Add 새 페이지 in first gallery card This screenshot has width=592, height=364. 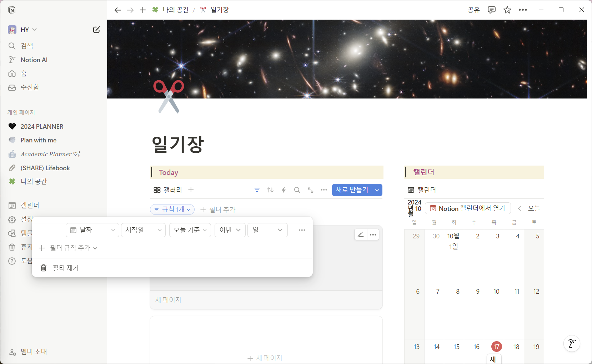pos(168,300)
